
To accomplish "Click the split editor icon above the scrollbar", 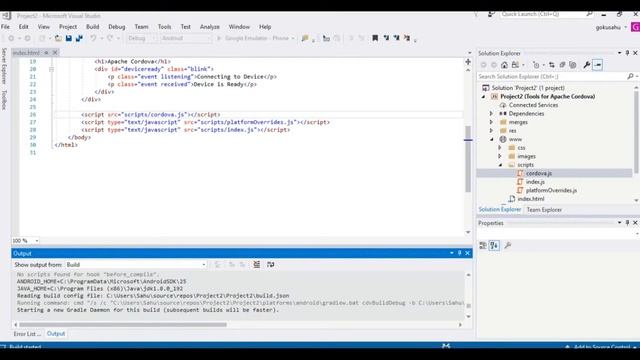I will point(468,62).
